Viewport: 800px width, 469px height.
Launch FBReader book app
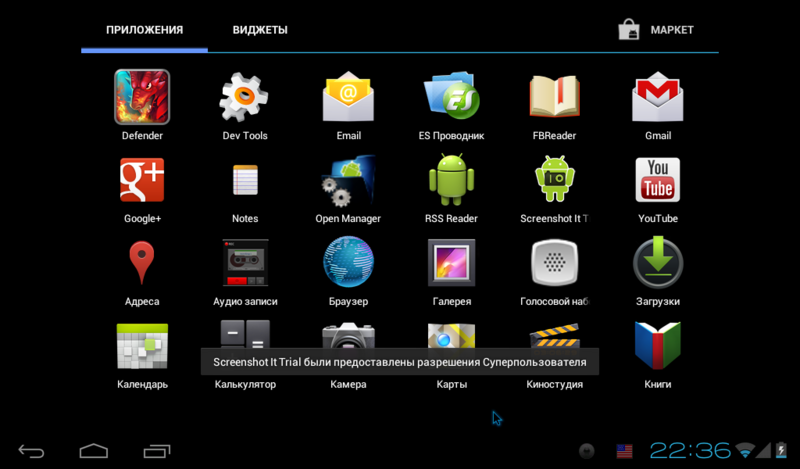click(555, 97)
